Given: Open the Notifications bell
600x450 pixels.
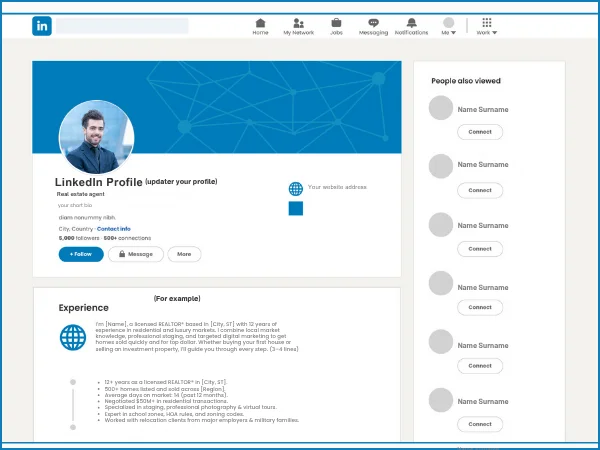Looking at the screenshot, I should point(411,27).
